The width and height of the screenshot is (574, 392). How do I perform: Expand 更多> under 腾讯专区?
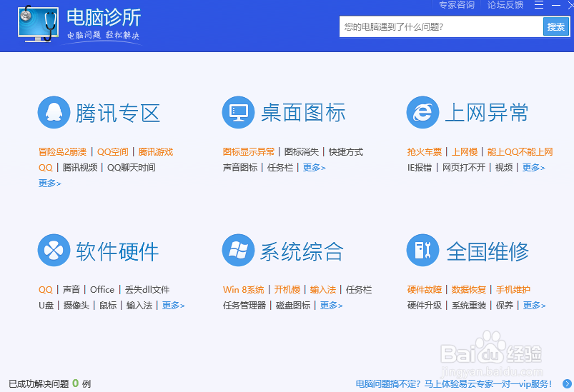pyautogui.click(x=50, y=184)
